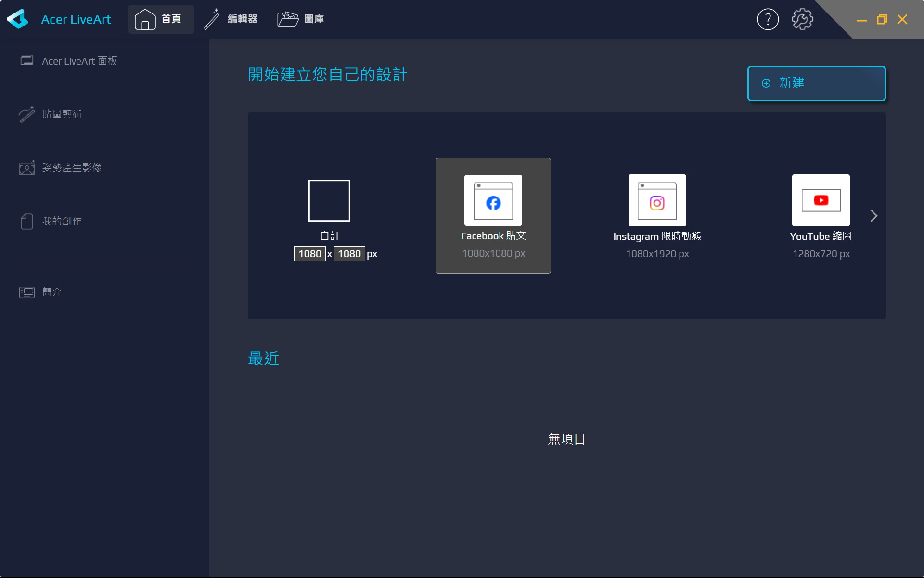Click the 最近 recent heading
The width and height of the screenshot is (924, 578).
coord(264,358)
